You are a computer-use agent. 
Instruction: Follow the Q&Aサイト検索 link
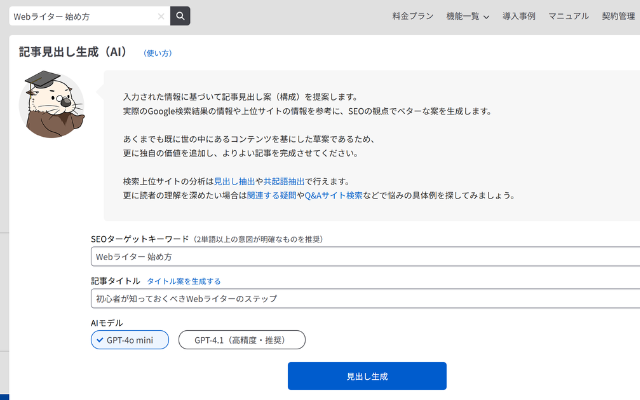pos(333,196)
